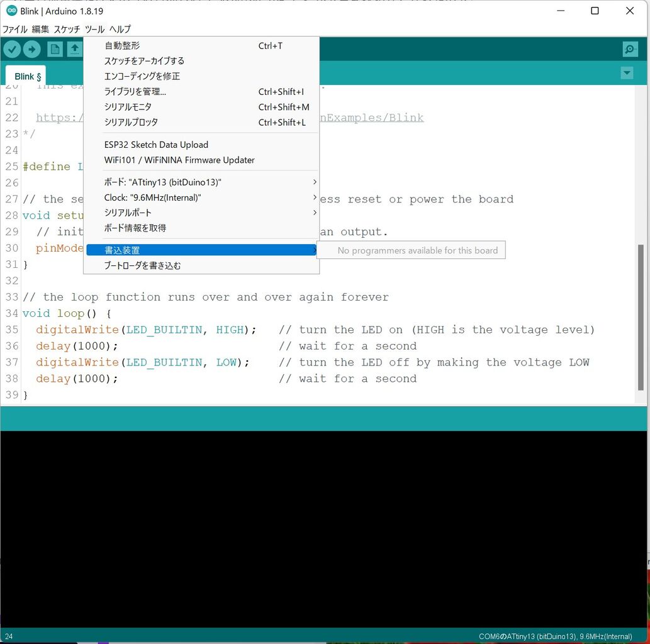Viewport: 650px width, 644px height.
Task: Open the ファイル menu
Action: pyautogui.click(x=15, y=30)
